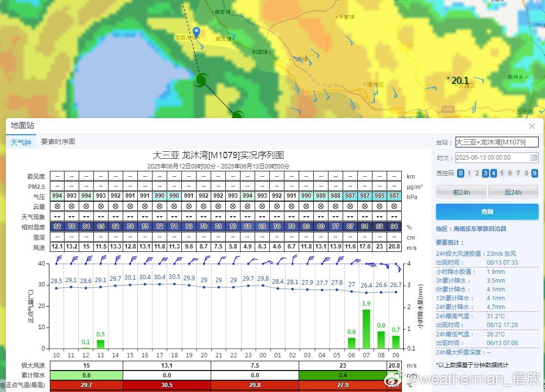Toggle quality code 1
The image size is (545, 392).
tap(469, 173)
